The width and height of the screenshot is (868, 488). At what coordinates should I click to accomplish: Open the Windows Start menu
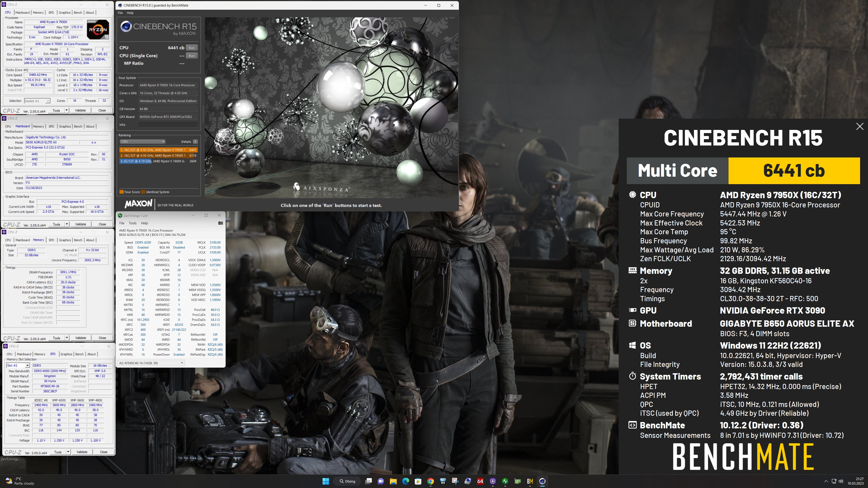[x=325, y=481]
